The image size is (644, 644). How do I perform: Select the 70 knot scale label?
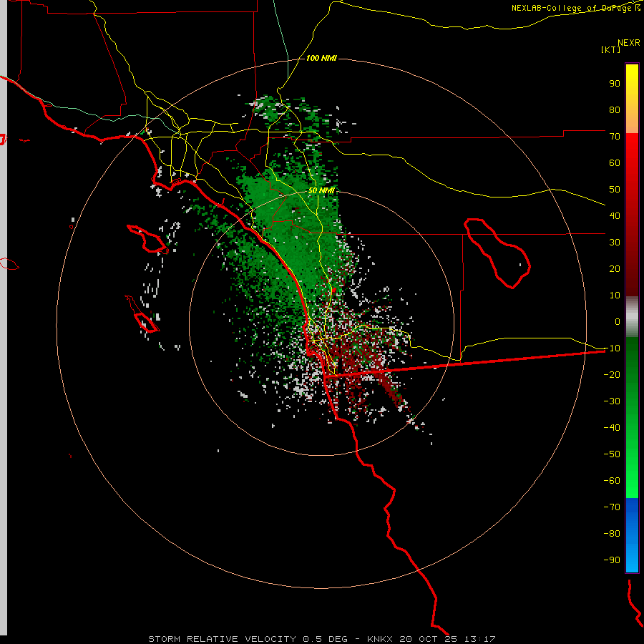pyautogui.click(x=615, y=137)
